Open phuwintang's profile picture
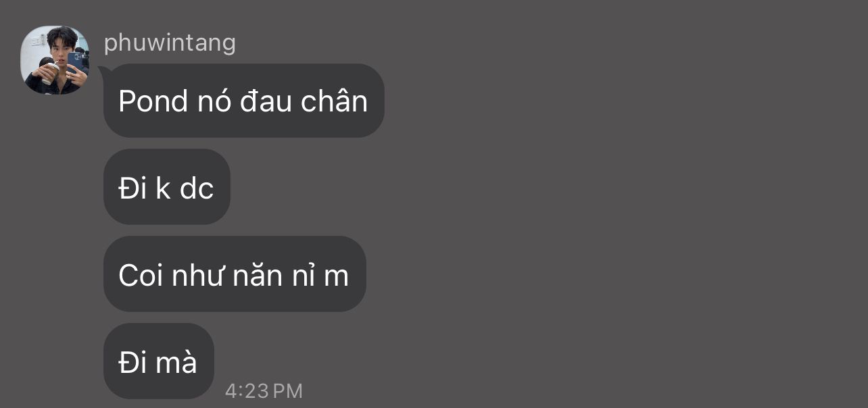Viewport: 868px width, 408px height. (55, 60)
